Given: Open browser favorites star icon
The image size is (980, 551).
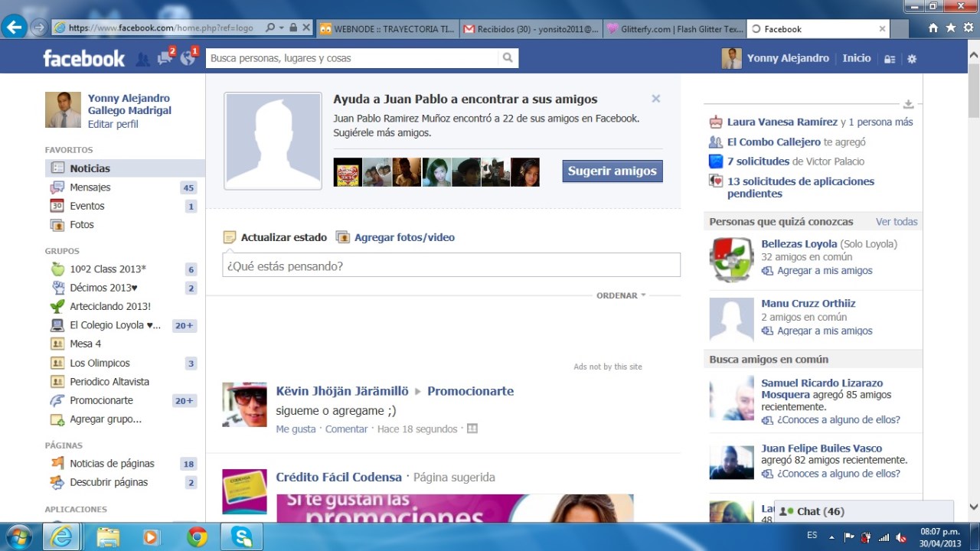Looking at the screenshot, I should tap(950, 28).
